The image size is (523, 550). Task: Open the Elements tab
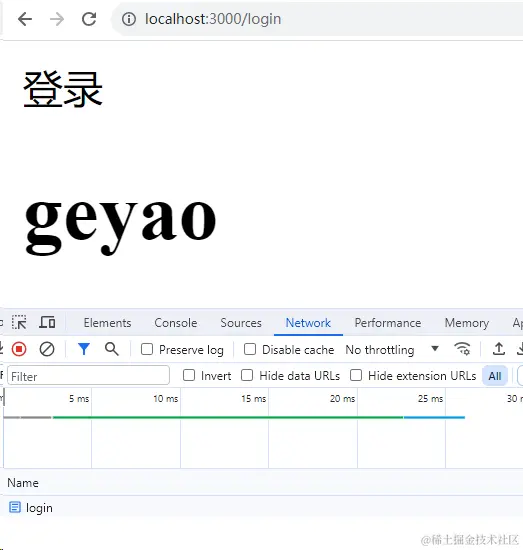107,323
